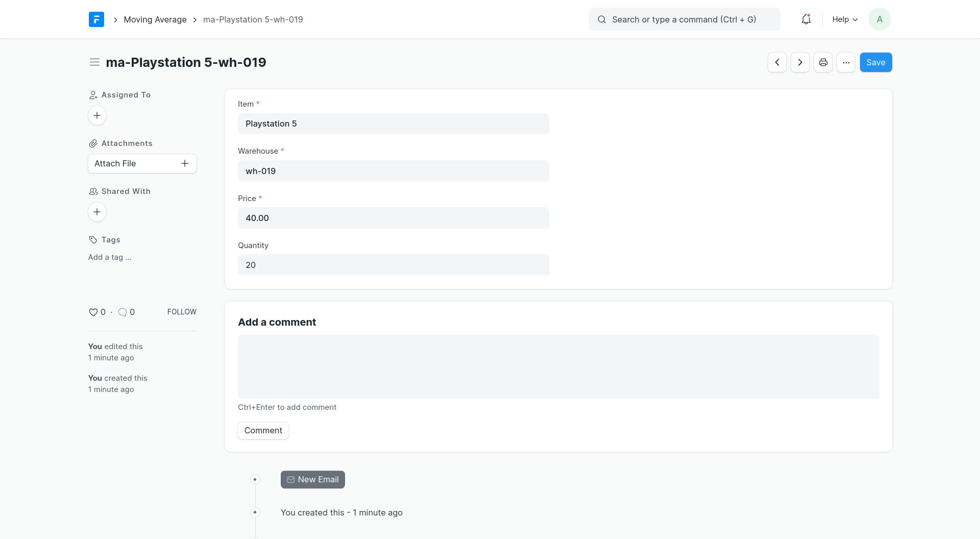Share document using plus under Shared With
The width and height of the screenshot is (980, 539).
point(97,212)
